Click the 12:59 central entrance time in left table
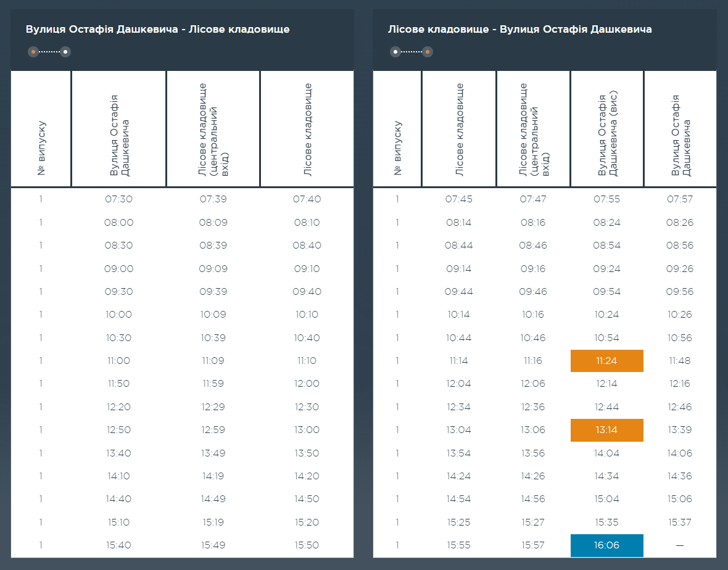The width and height of the screenshot is (728, 570). [213, 430]
